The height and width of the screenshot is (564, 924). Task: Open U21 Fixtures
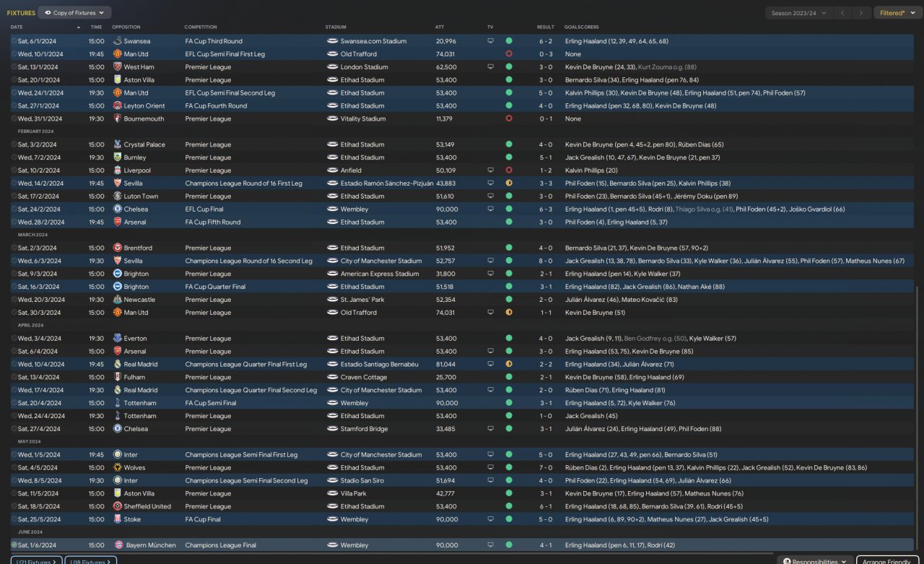(x=36, y=561)
